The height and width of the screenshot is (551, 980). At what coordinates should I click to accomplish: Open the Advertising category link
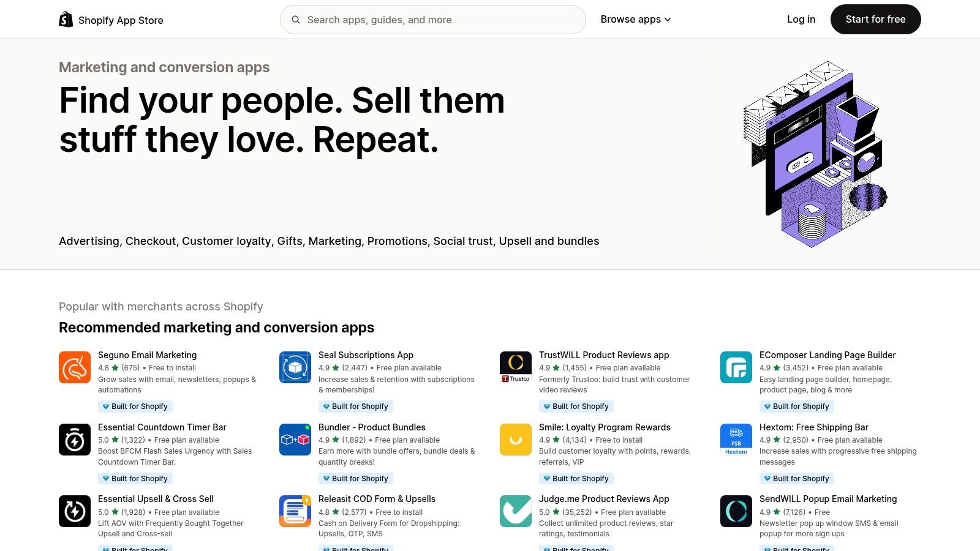pos(88,241)
